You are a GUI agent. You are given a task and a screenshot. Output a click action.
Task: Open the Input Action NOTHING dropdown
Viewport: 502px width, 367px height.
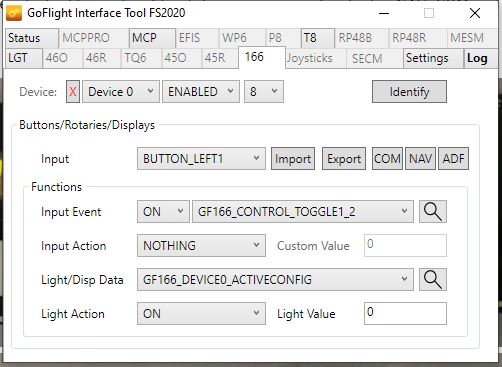click(x=201, y=246)
